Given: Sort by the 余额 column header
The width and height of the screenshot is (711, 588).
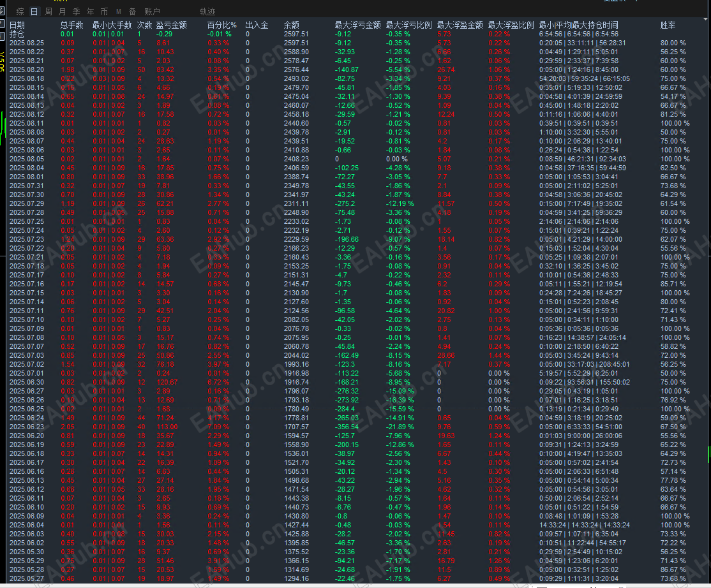Looking at the screenshot, I should tap(292, 25).
